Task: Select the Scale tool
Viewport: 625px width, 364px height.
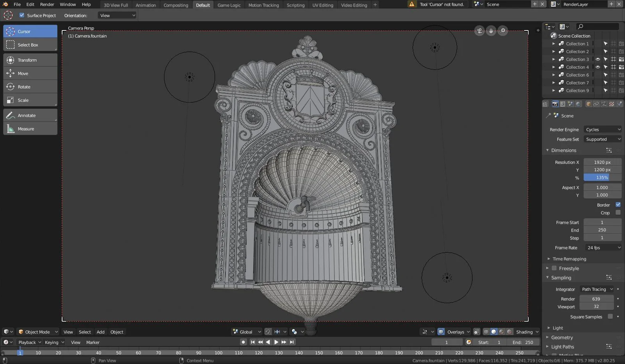Action: 23,100
